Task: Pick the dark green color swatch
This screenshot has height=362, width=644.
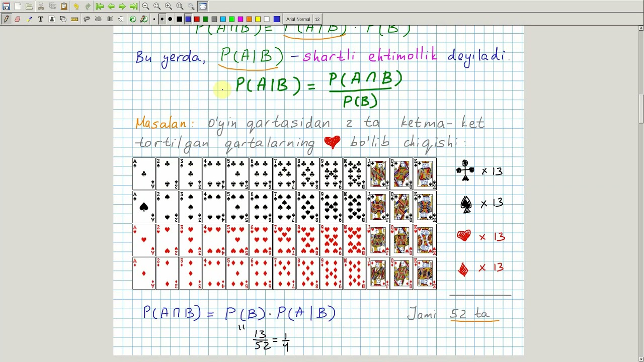Action: tap(205, 19)
